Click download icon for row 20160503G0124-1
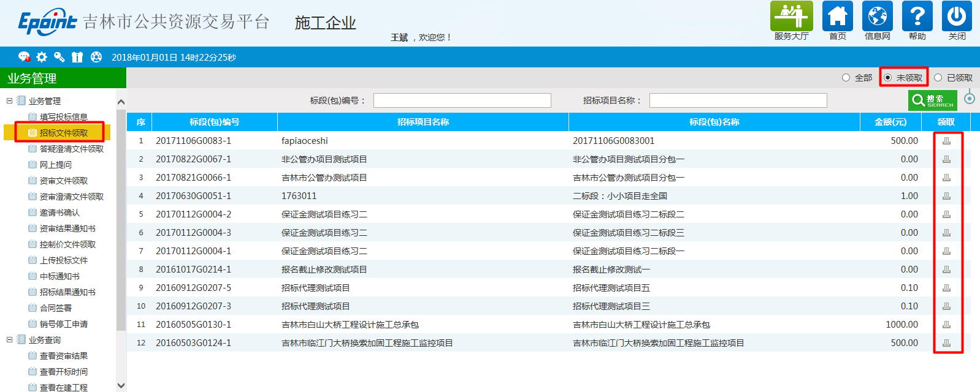The width and height of the screenshot is (980, 392). click(946, 343)
